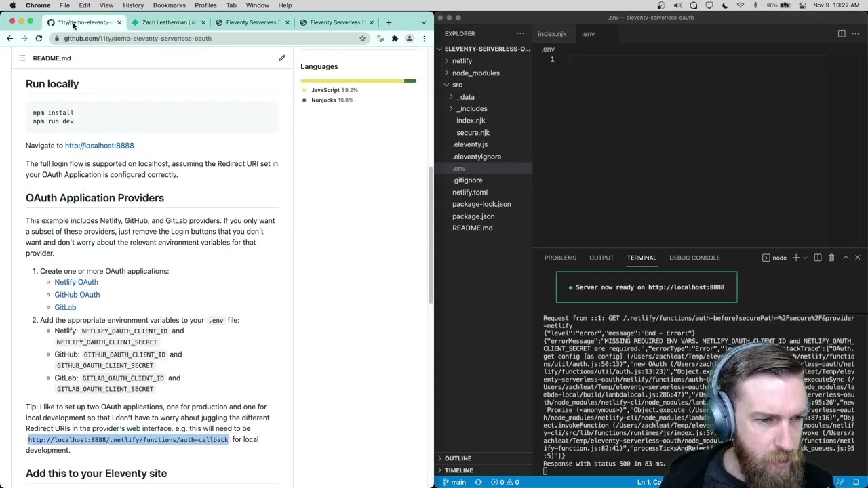Screen dimensions: 868x488
Task: Click Nunjucks 10.8% language link
Action: [x=332, y=100]
